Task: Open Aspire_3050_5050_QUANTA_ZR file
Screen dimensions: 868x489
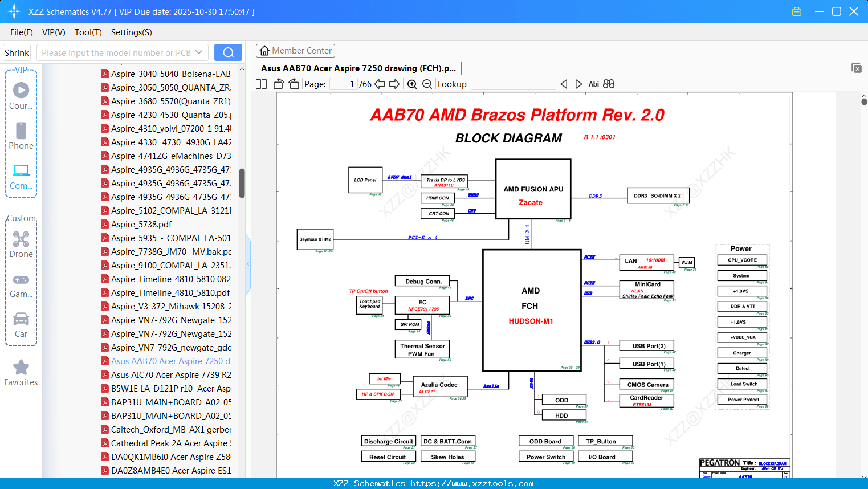Action: [x=166, y=87]
